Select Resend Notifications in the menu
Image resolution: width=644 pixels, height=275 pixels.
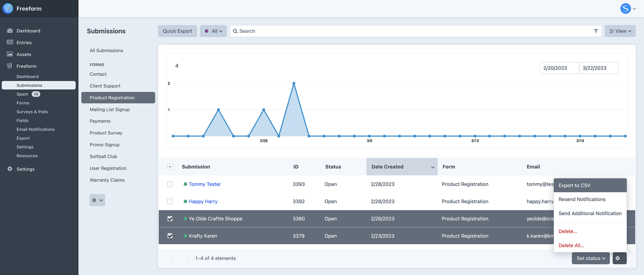[582, 199]
